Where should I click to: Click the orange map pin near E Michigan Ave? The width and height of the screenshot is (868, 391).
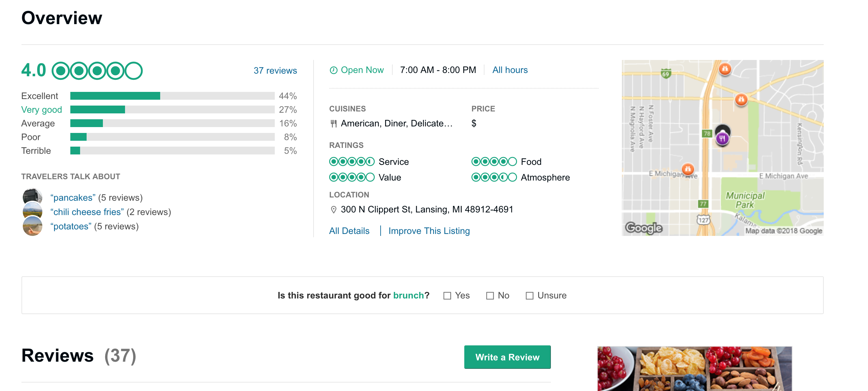(687, 169)
